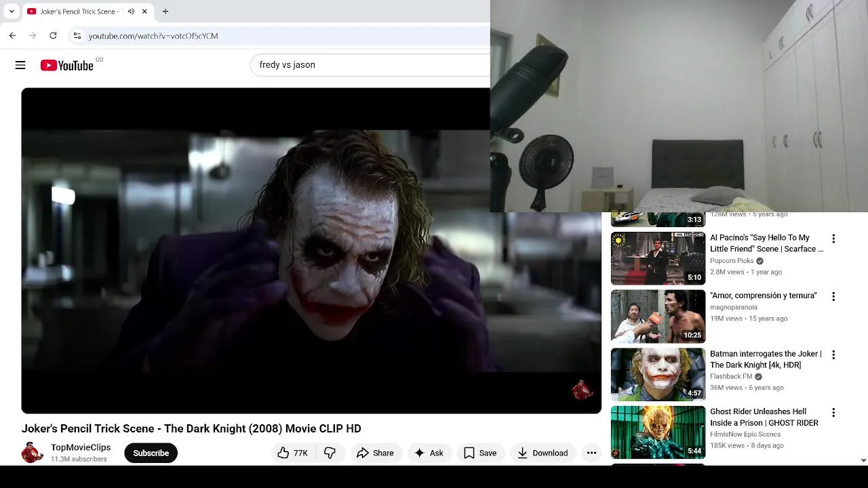Open Amor, comprensión y ternura thumbnail

coord(658,317)
